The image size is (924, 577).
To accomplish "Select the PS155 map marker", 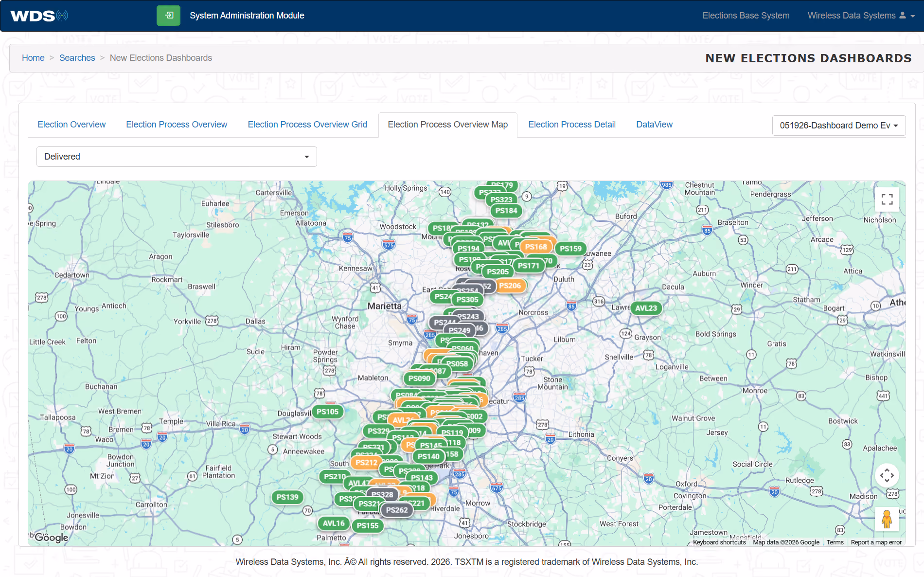I will click(368, 525).
